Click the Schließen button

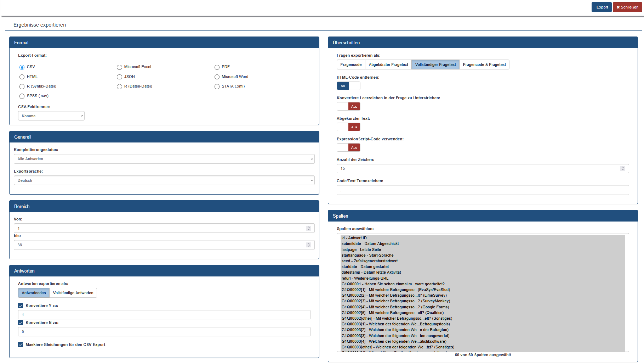627,7
